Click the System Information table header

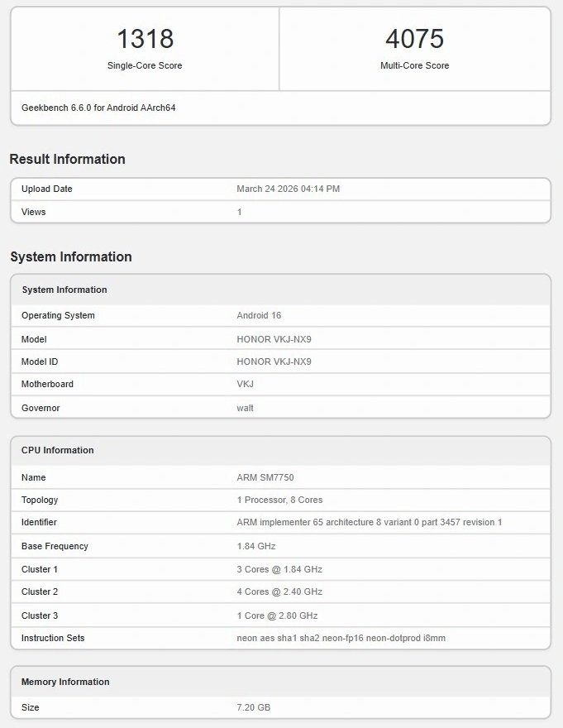64,290
